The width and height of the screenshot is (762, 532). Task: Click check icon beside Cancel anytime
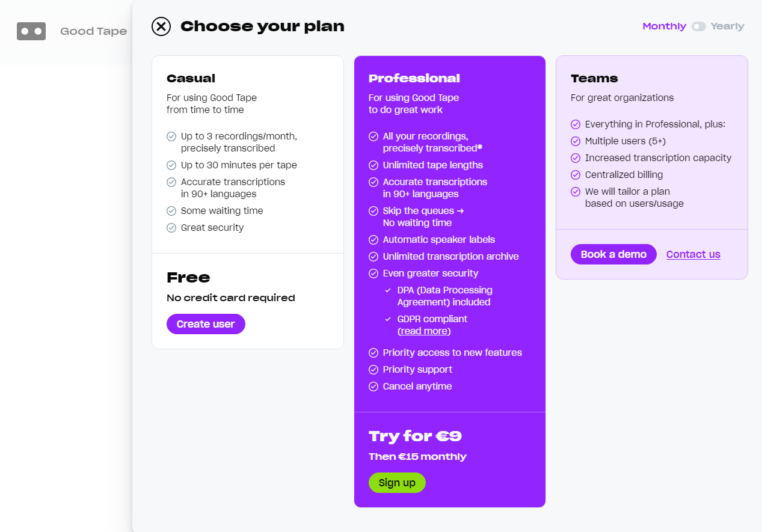(373, 387)
